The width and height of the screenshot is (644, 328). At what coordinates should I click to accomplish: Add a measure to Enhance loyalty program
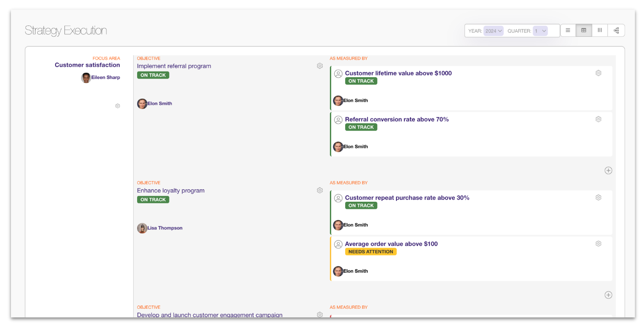(608, 295)
